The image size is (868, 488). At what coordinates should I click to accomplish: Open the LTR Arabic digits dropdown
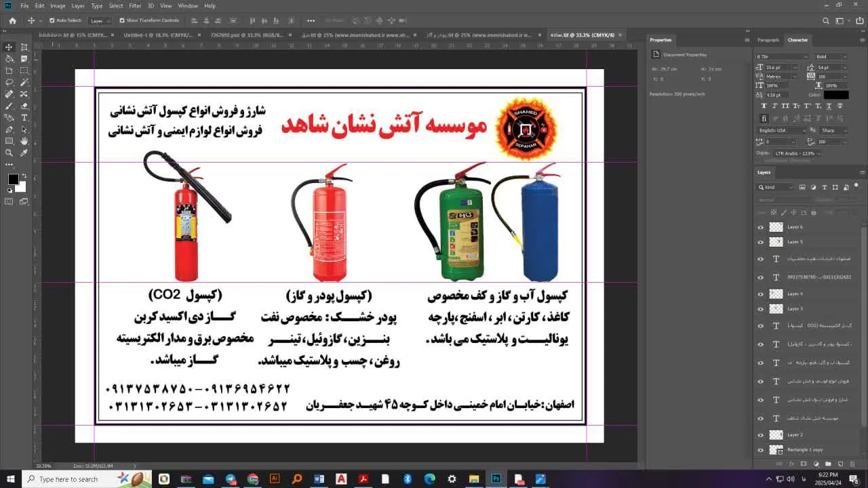797,153
